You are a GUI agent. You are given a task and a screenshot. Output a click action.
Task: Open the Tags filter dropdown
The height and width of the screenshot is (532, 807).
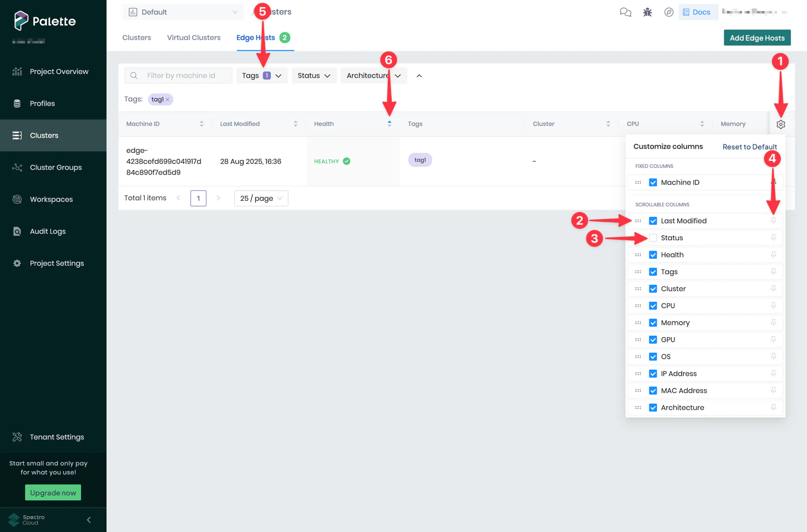[x=261, y=75]
